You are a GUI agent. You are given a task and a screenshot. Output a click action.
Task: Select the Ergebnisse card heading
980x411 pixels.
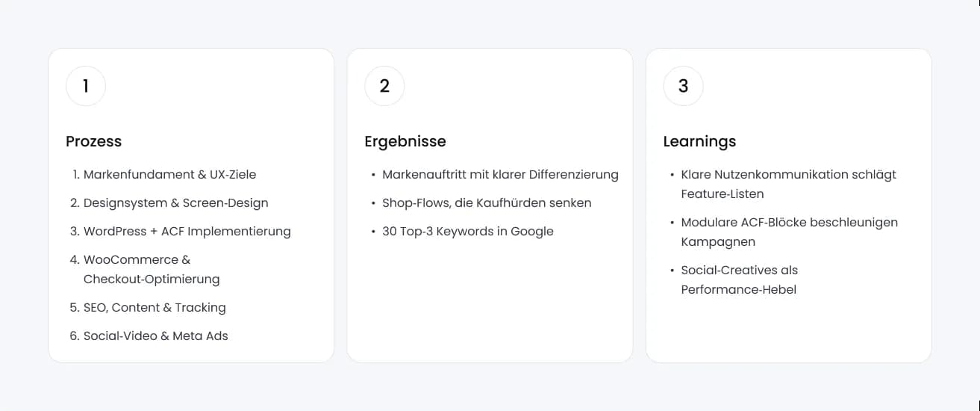point(405,141)
